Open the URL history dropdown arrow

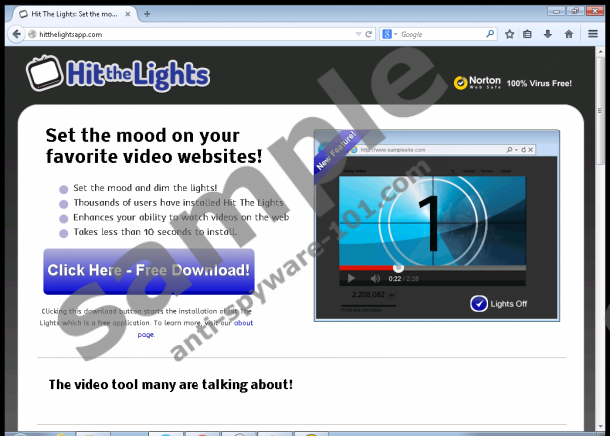pos(358,34)
